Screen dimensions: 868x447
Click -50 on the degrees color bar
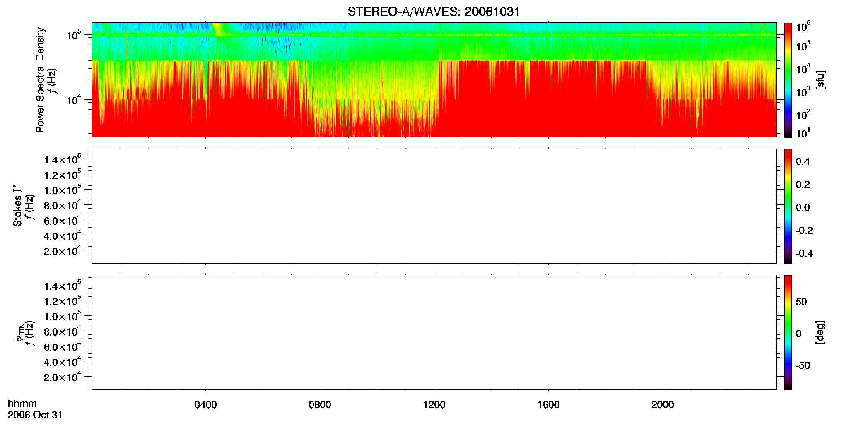tap(803, 366)
